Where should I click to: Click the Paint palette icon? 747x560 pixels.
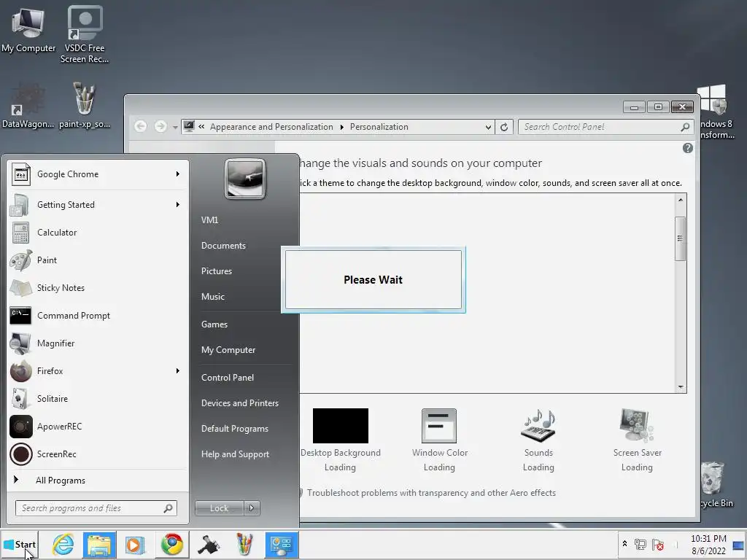click(x=21, y=260)
